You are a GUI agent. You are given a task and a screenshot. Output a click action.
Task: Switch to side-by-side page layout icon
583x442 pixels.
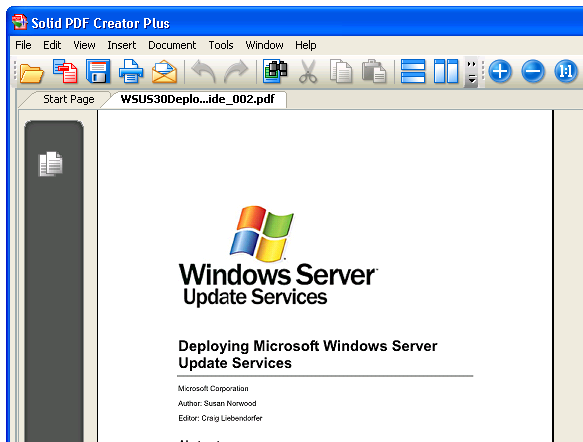point(446,71)
